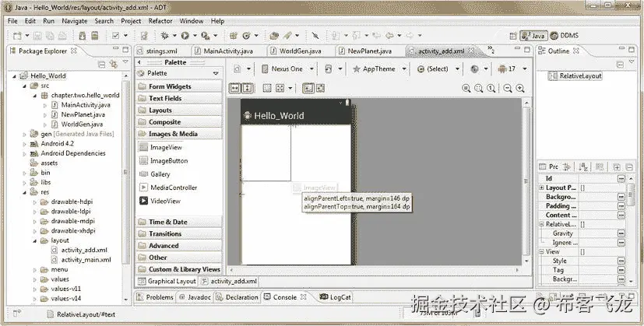Screen dimensions: 644x326
Task: Open the Window menu
Action: click(192, 21)
